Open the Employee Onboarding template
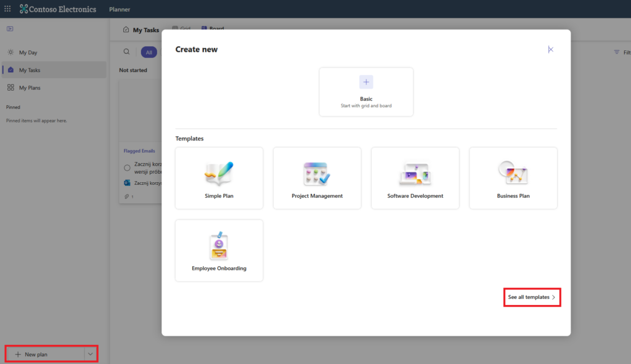Screen dimensions: 631x364 [x=219, y=251]
